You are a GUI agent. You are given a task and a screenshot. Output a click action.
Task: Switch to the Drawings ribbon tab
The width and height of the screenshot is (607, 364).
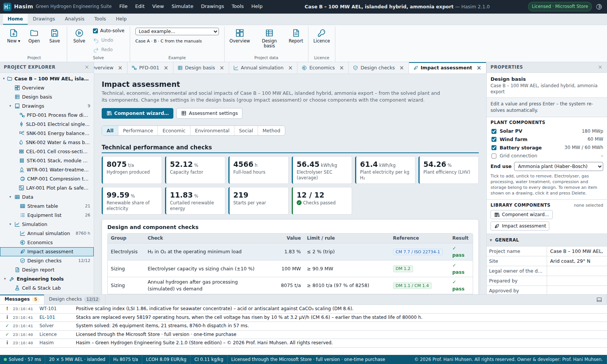coord(44,19)
